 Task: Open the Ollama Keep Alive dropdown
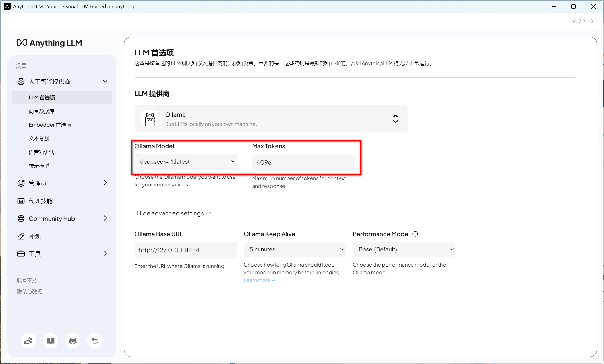(295, 249)
